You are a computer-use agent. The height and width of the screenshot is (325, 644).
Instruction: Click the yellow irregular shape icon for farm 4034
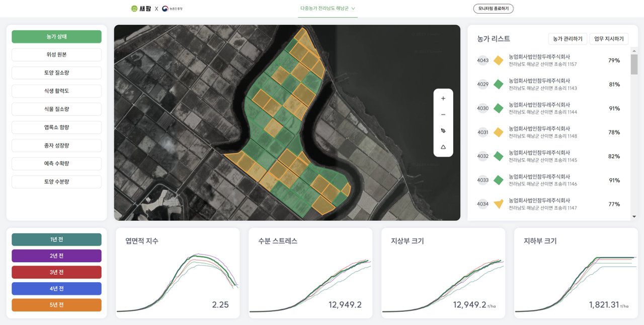click(498, 204)
